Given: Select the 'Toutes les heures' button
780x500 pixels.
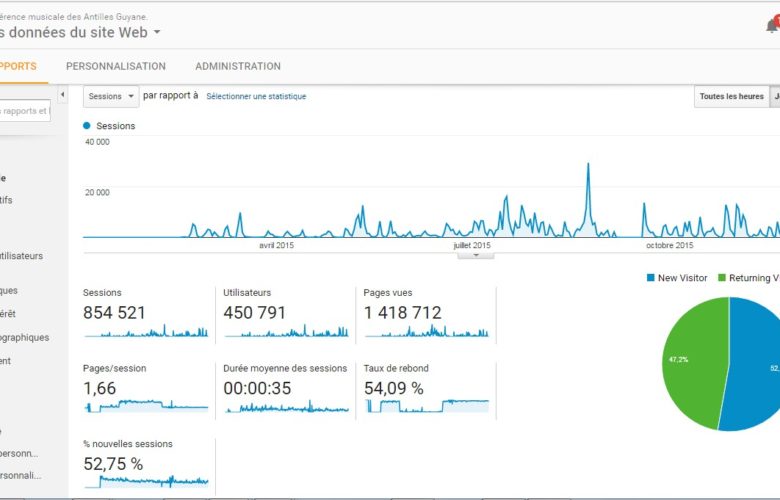Looking at the screenshot, I should click(731, 96).
